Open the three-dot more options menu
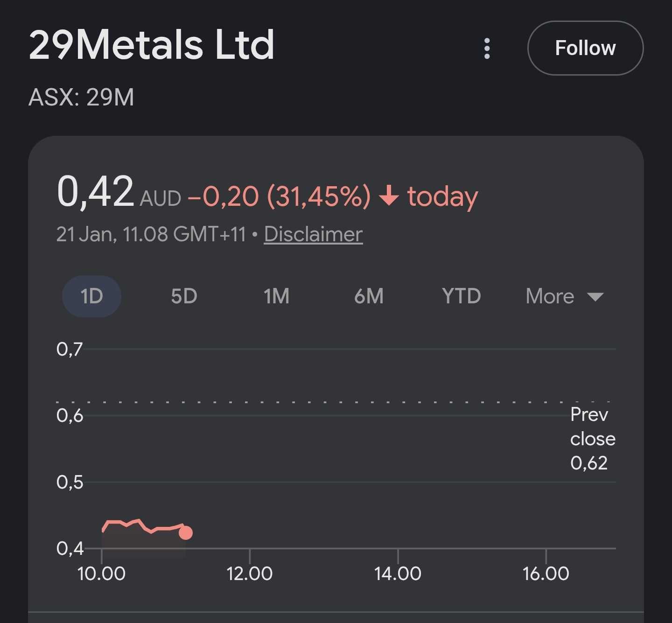The width and height of the screenshot is (672, 623). [487, 49]
